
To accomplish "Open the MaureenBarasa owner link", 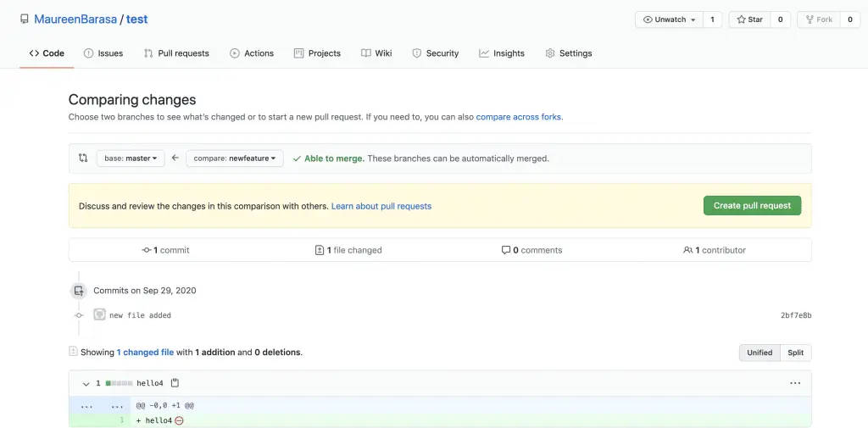I will [75, 19].
